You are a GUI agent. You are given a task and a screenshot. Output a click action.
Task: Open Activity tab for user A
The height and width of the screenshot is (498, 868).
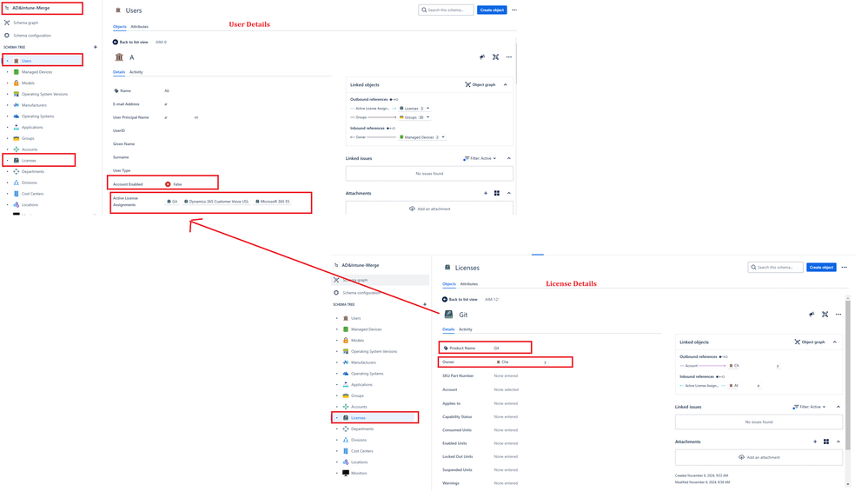[136, 72]
